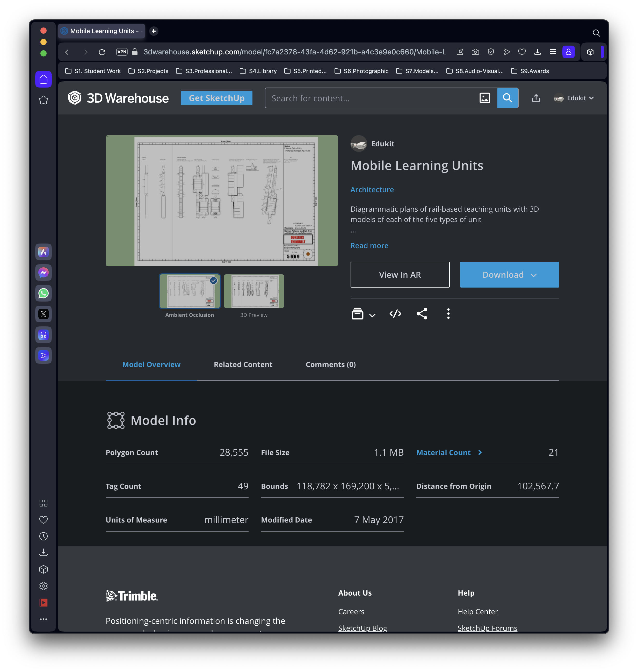Click the 3D Warehouse home icon
Screen dimensions: 638x672
tap(76, 98)
